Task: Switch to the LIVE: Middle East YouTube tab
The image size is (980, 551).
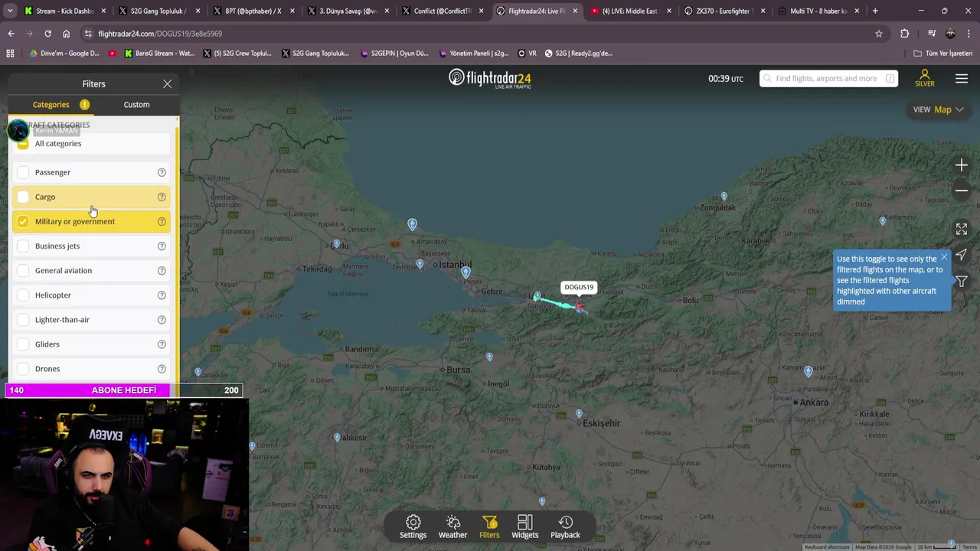Action: [630, 11]
